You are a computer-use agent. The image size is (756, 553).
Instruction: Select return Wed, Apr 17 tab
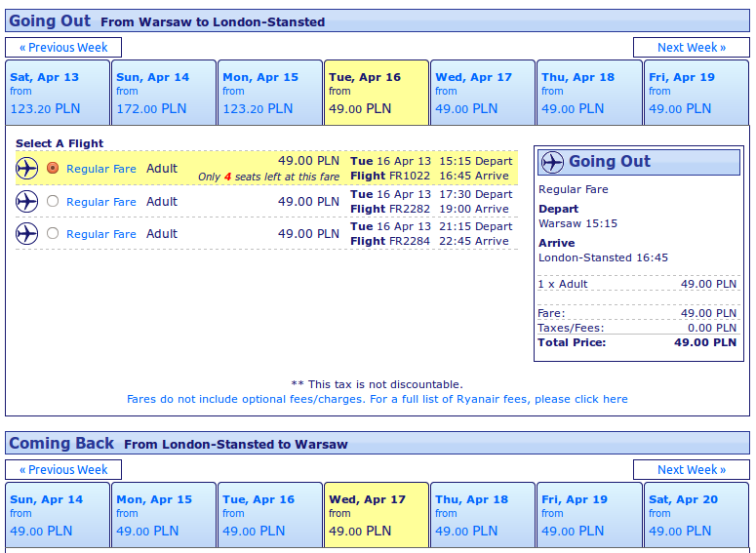coord(377,515)
